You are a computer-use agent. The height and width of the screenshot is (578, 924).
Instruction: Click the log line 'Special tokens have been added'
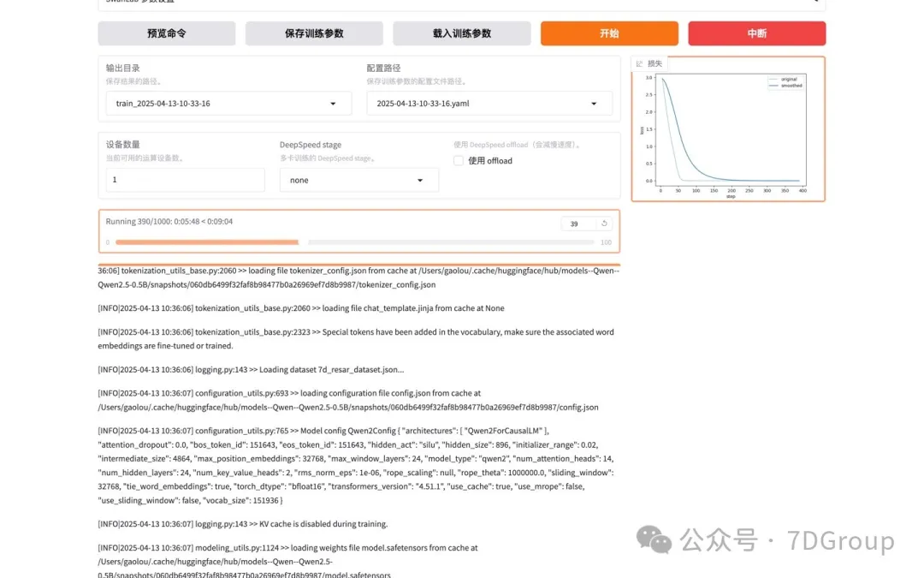356,339
